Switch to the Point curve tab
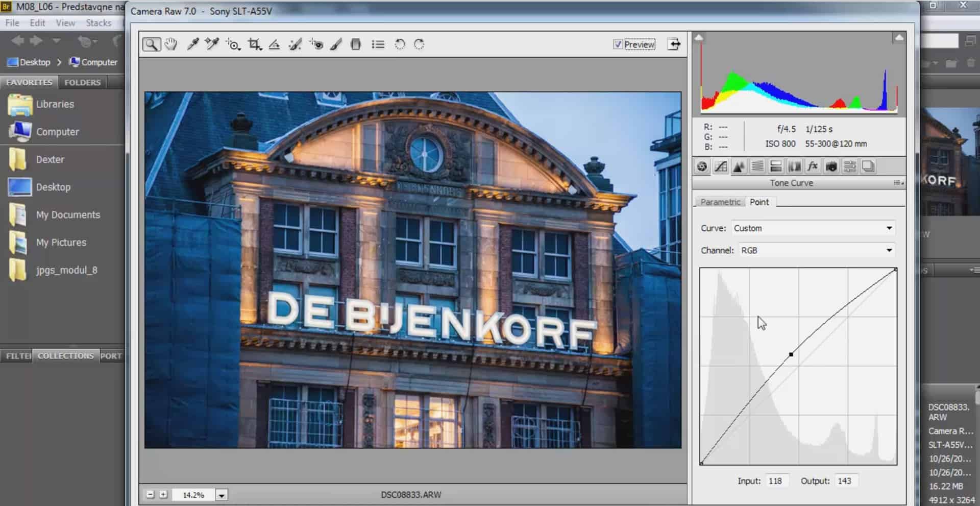The height and width of the screenshot is (506, 980). point(759,202)
